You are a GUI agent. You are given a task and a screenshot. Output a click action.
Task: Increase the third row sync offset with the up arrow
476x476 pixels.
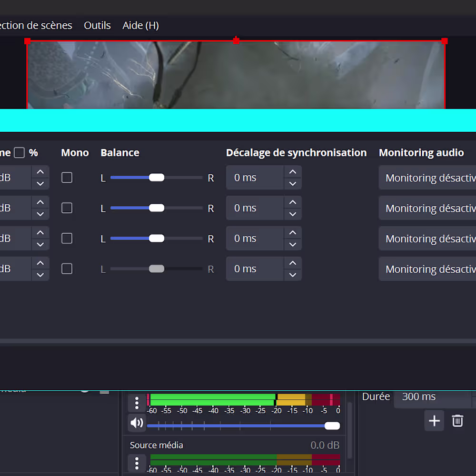293,233
